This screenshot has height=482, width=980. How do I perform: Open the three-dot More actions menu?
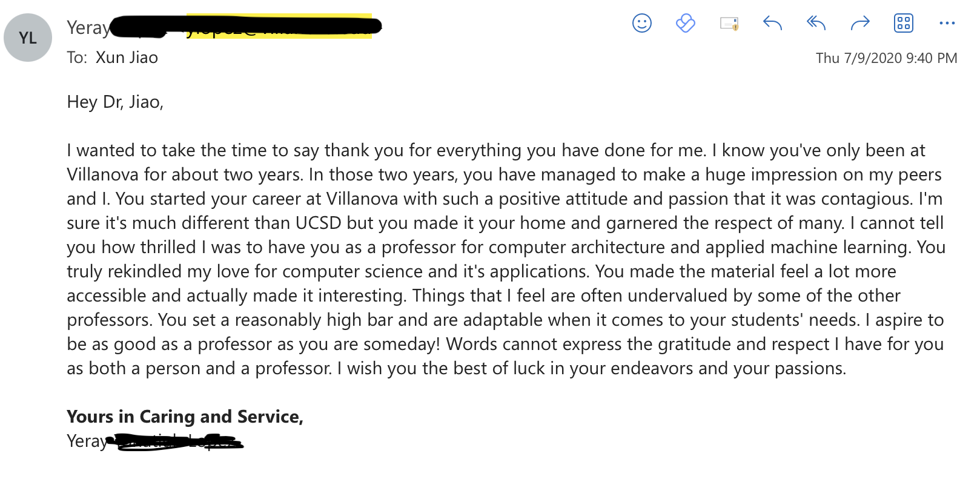[947, 24]
